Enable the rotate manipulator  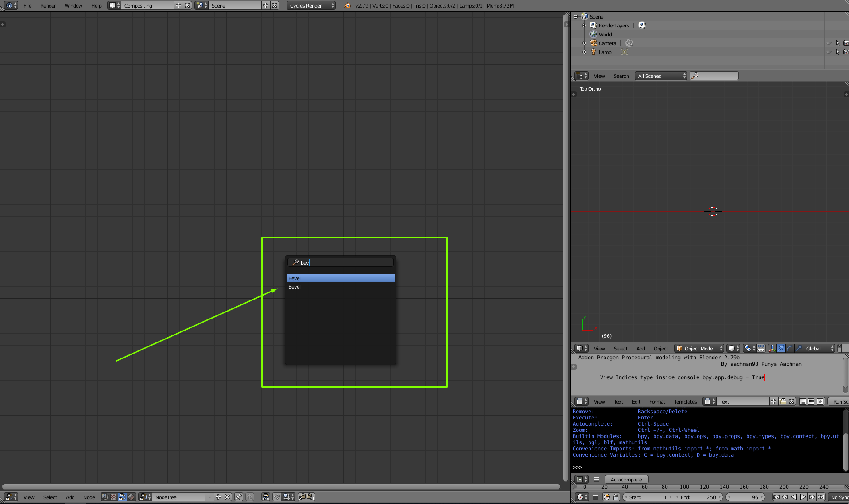(x=790, y=349)
